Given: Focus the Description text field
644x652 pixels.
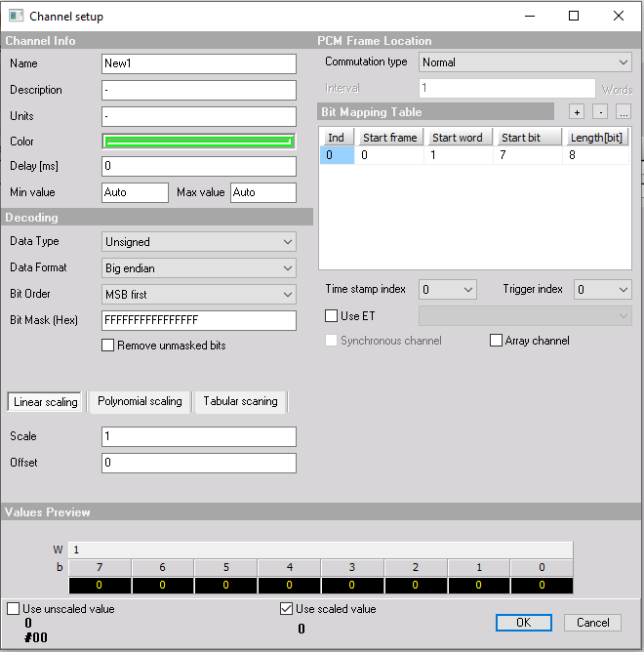Looking at the screenshot, I should click(199, 90).
